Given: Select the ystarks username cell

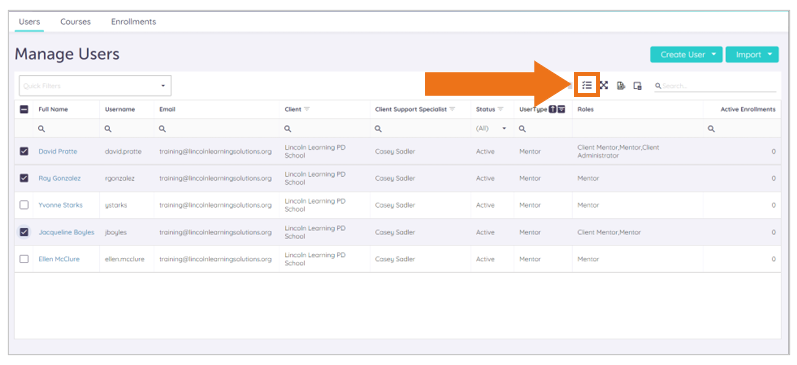Looking at the screenshot, I should tap(115, 205).
